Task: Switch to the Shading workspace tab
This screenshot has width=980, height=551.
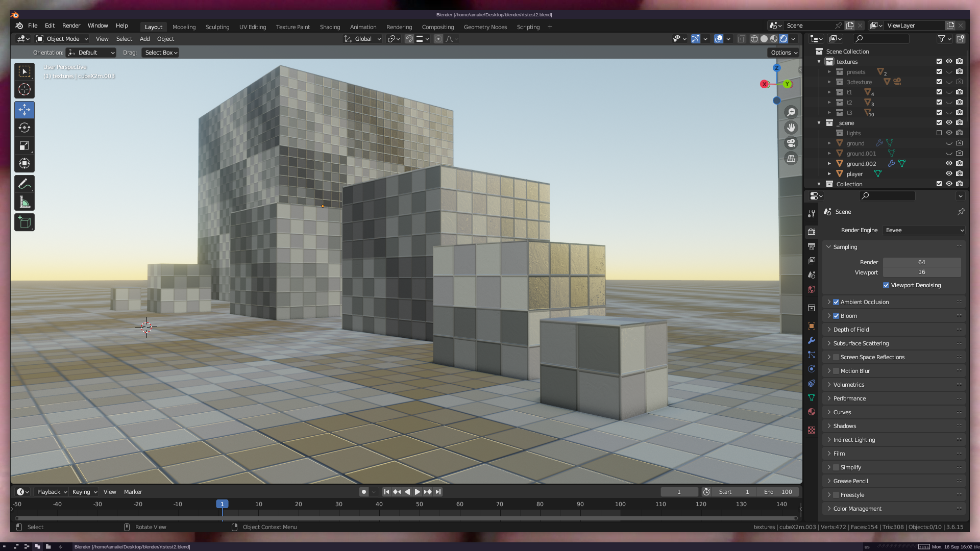Action: 330,27
